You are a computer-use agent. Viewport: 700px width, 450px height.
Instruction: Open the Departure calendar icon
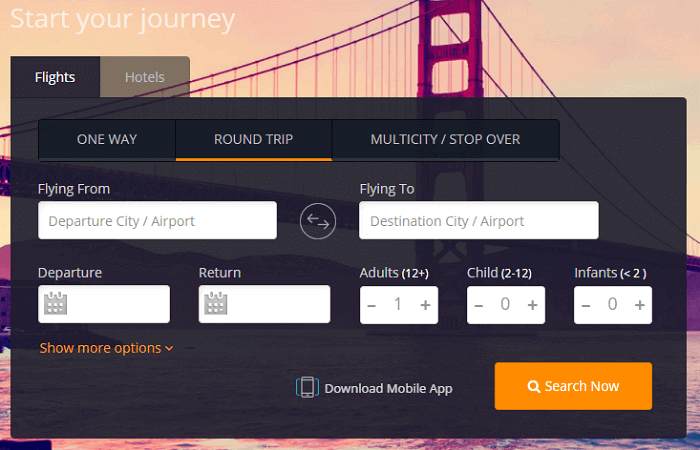[x=56, y=305]
